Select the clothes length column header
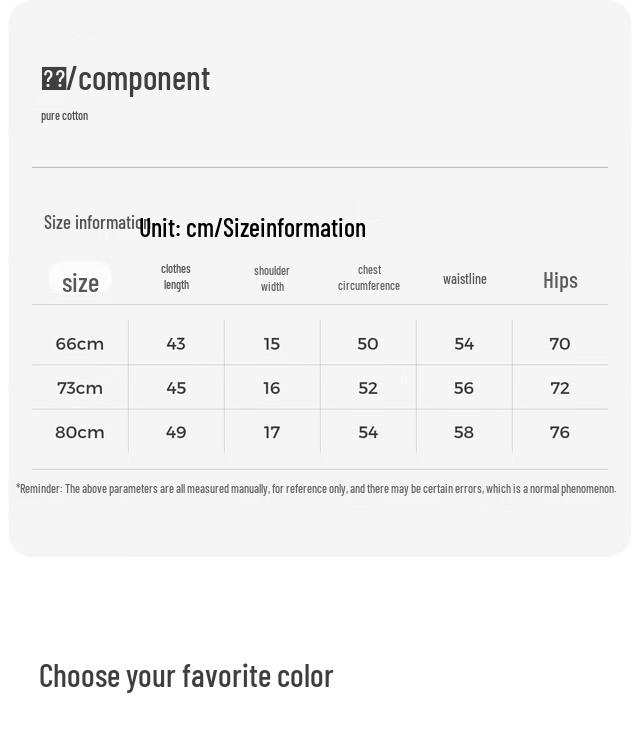The height and width of the screenshot is (746, 640). pos(176,277)
